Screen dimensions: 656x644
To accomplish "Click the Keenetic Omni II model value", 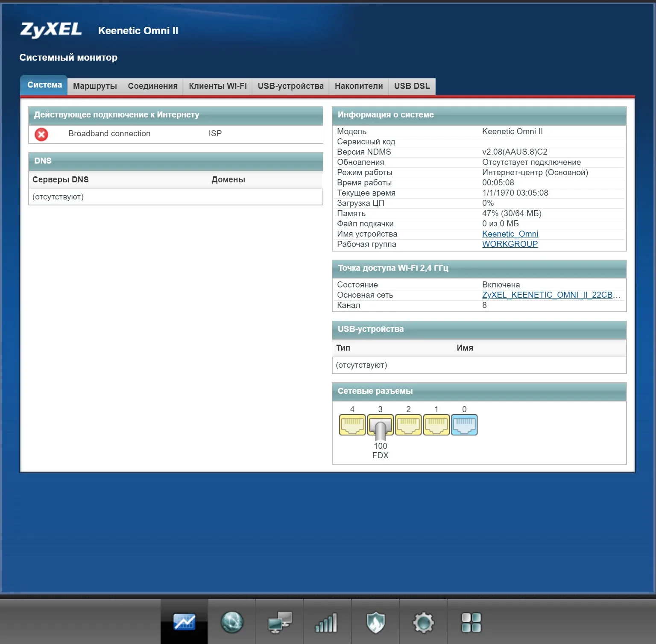I will [512, 132].
